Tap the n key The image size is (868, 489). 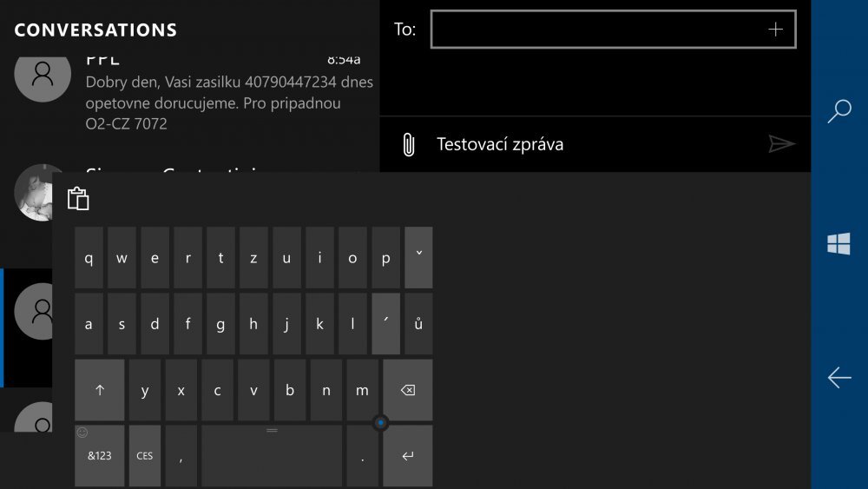[x=326, y=390]
